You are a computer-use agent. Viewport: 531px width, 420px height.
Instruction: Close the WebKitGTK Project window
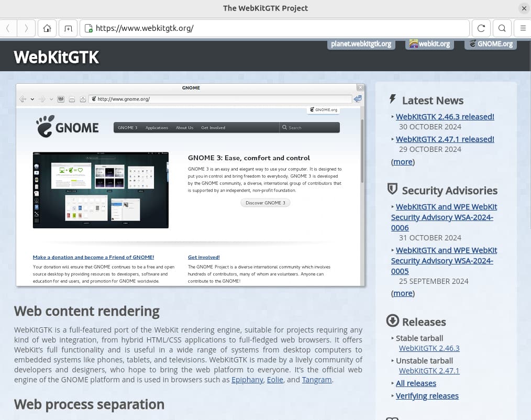coord(524,8)
